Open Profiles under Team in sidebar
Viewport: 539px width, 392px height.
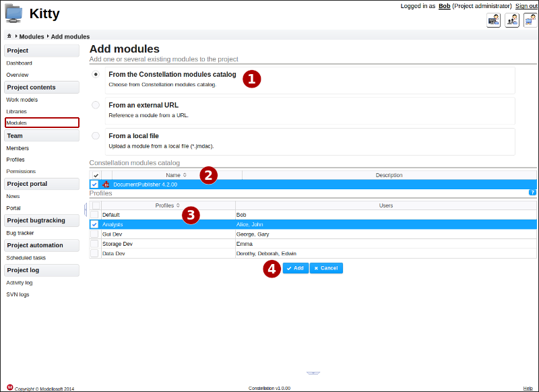[15, 160]
